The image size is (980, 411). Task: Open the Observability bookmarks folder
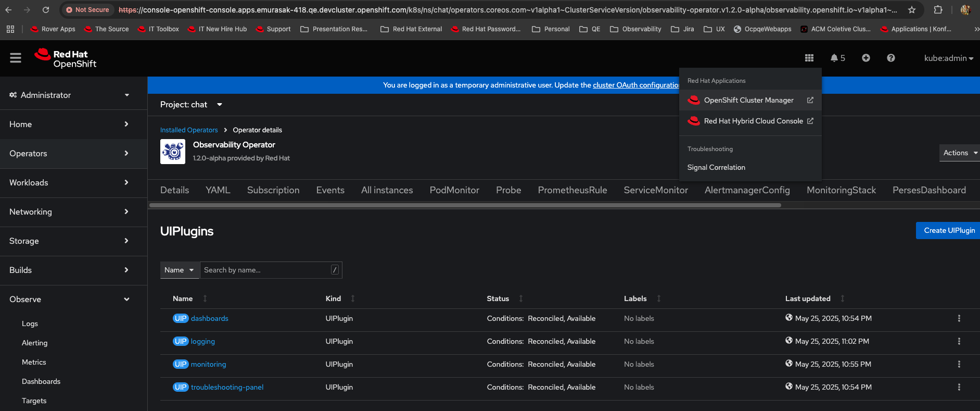636,29
